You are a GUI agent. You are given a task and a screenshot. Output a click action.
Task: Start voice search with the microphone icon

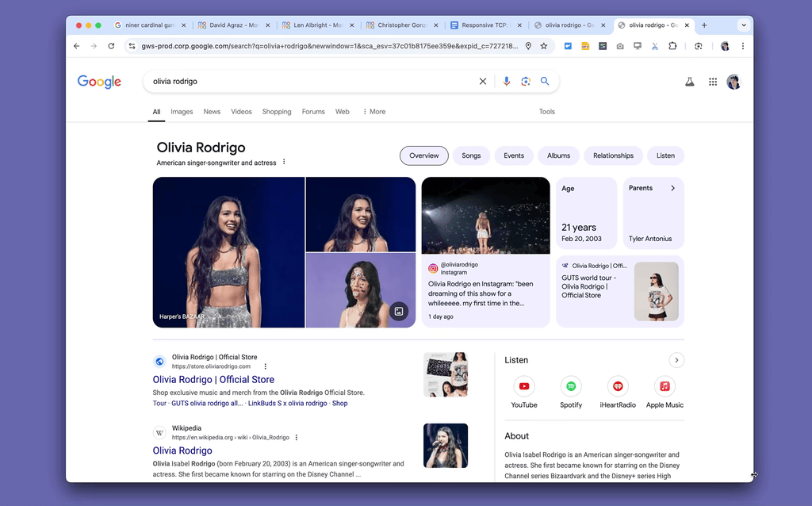[507, 82]
